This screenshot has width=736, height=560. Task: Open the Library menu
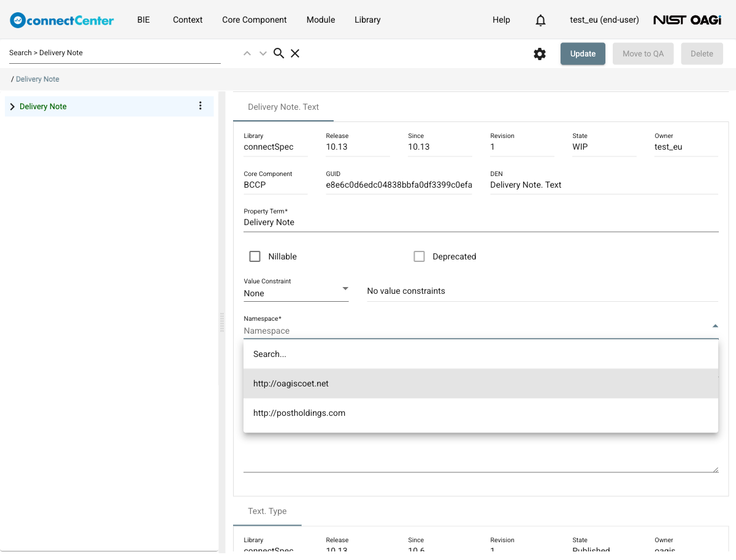point(367,20)
